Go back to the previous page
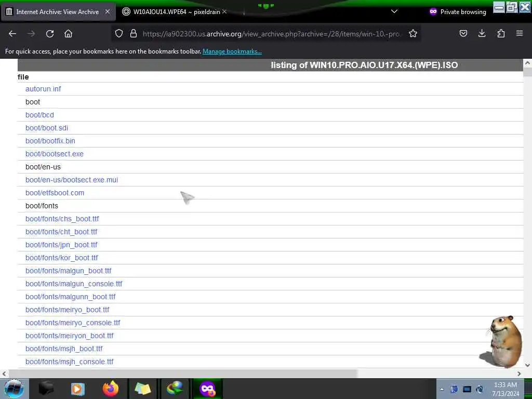This screenshot has width=532, height=399. [12, 34]
